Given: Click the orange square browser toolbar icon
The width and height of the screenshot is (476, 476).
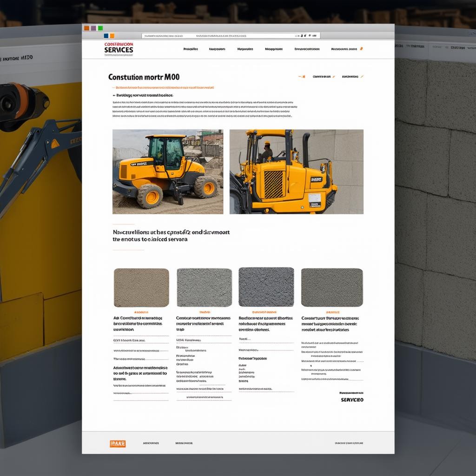Looking at the screenshot, I should [x=112, y=36].
